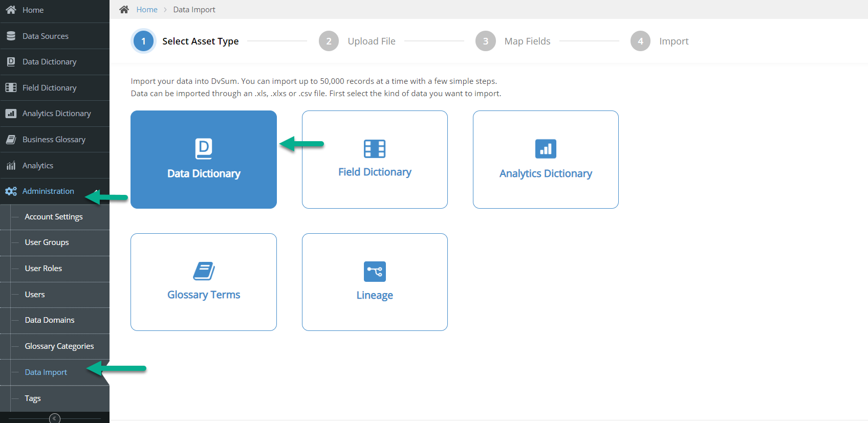Image resolution: width=868 pixels, height=423 pixels.
Task: Click the Data Dictionary sidebar icon
Action: coord(11,62)
